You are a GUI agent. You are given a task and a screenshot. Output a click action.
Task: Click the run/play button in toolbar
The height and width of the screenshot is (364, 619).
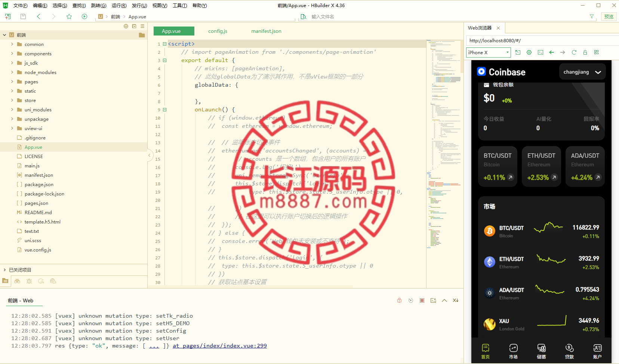(x=84, y=16)
